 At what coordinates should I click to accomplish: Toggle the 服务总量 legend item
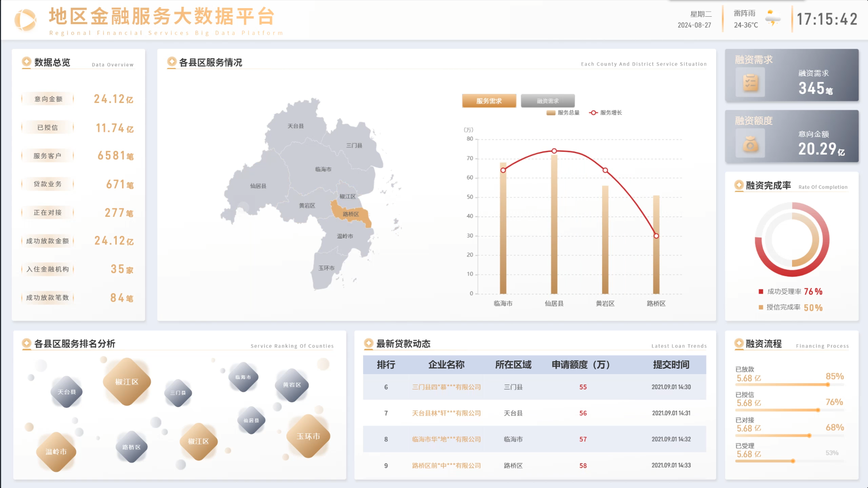(563, 113)
